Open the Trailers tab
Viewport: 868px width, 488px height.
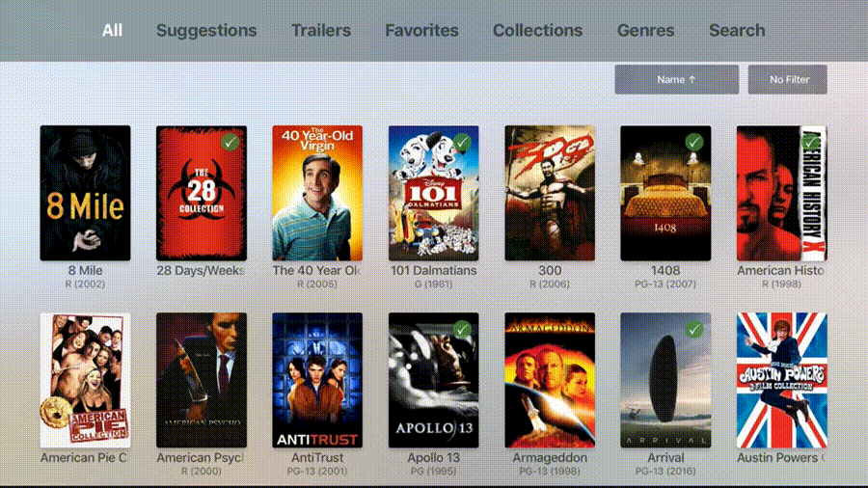[x=321, y=31]
